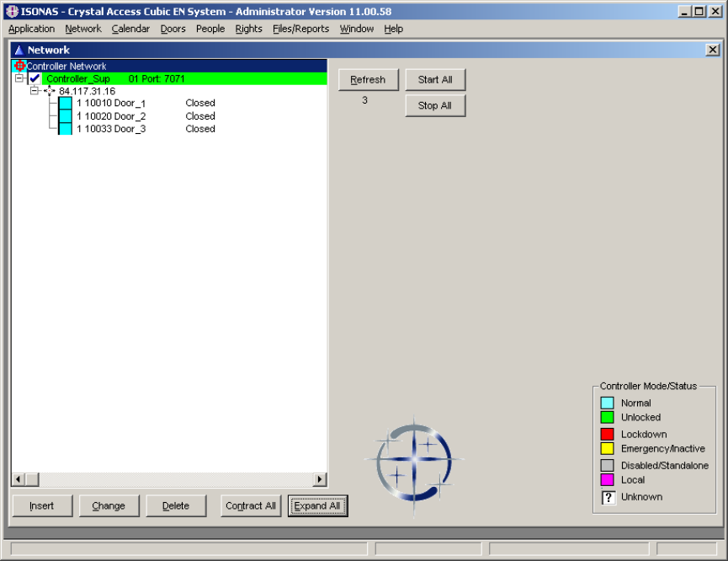Image resolution: width=728 pixels, height=561 pixels.
Task: Click the Closed status of Door_2
Action: 200,115
